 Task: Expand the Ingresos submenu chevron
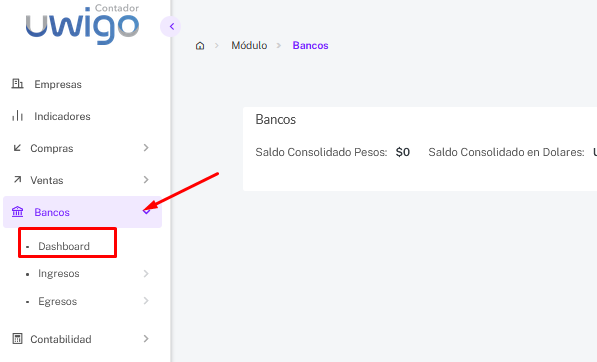pos(146,273)
